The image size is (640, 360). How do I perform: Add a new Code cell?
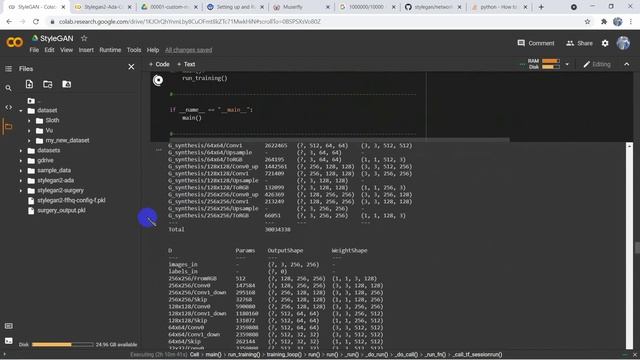(x=159, y=64)
